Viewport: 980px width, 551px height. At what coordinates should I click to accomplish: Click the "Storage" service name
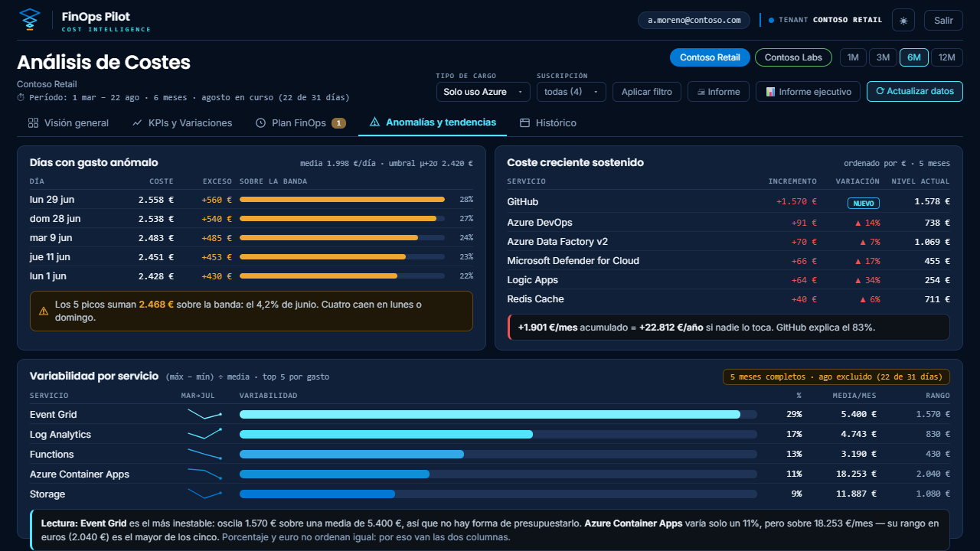[x=47, y=494]
